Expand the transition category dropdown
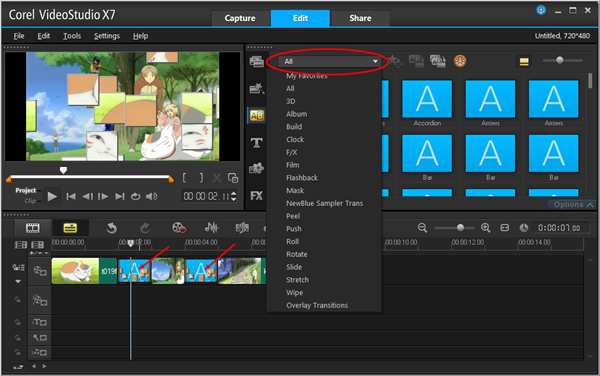 coord(329,61)
